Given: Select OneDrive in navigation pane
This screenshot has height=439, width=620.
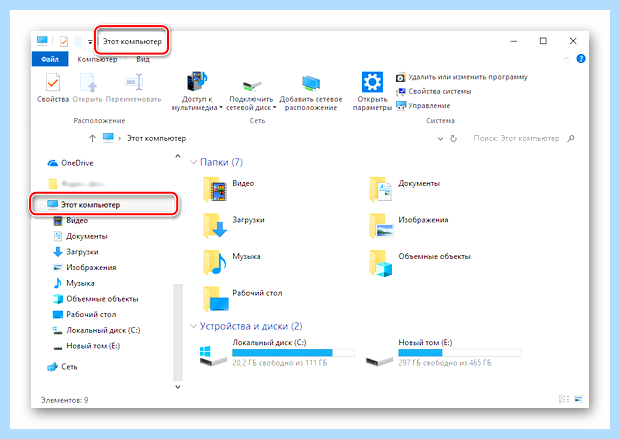Looking at the screenshot, I should [70, 163].
